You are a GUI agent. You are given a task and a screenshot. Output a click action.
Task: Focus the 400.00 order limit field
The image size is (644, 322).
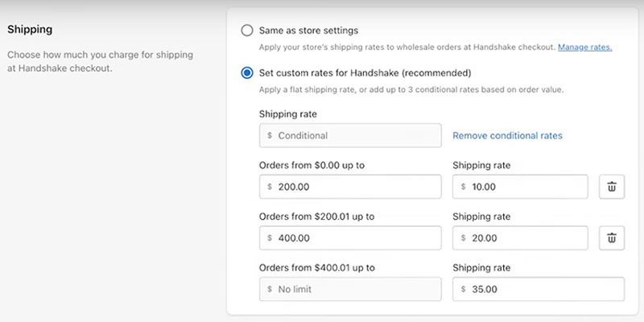pyautogui.click(x=350, y=238)
